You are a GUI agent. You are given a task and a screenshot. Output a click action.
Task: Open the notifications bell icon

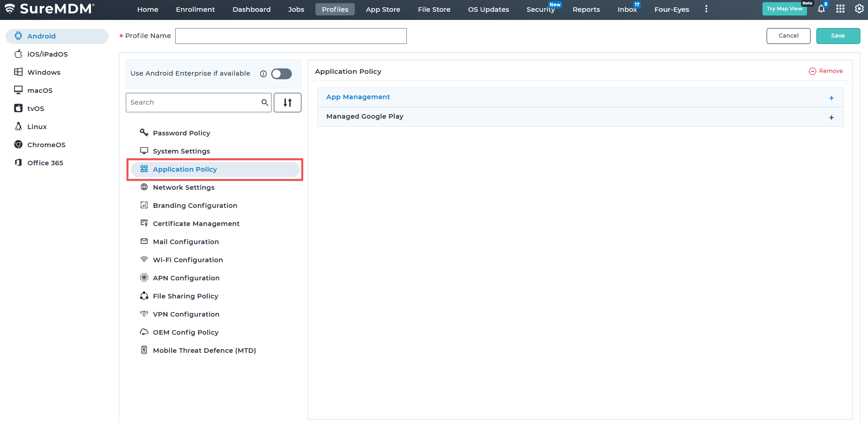point(821,9)
